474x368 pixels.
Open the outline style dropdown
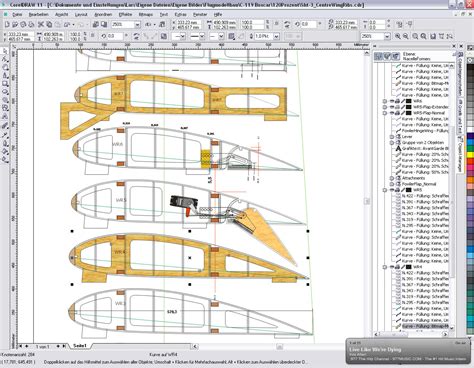pos(202,36)
